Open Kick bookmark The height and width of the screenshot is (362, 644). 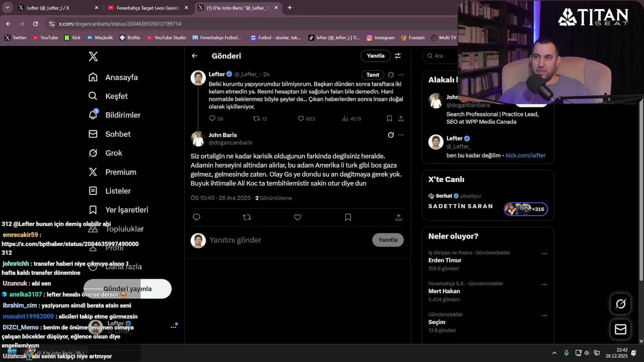click(72, 38)
